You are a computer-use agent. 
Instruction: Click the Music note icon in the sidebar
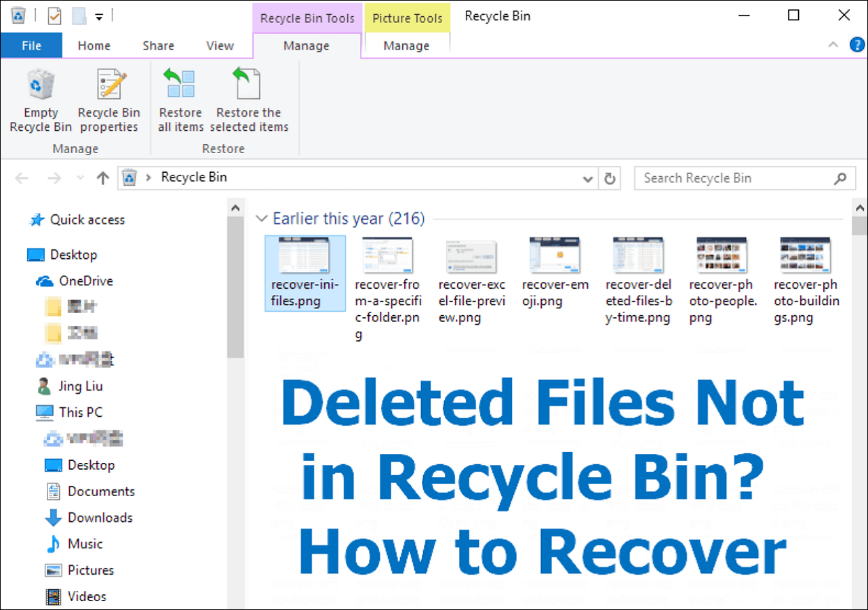point(53,544)
